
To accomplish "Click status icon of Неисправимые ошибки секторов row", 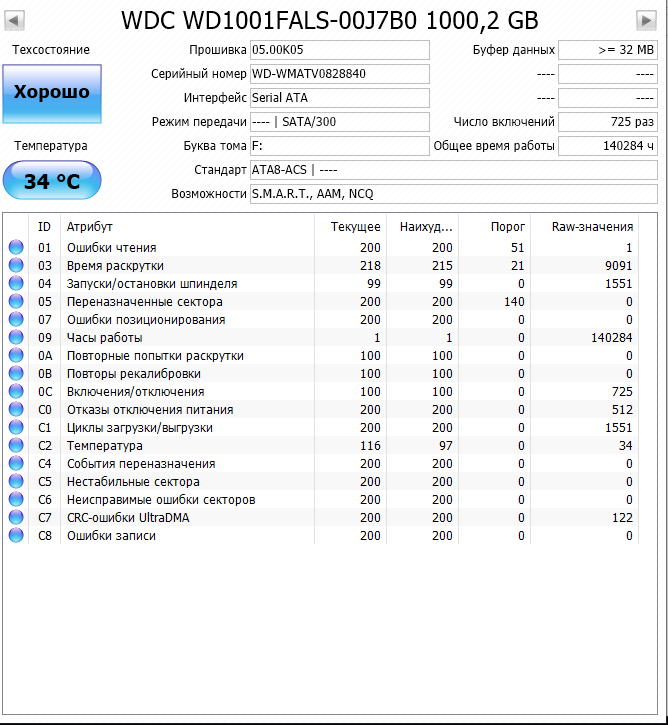I will 16,500.
